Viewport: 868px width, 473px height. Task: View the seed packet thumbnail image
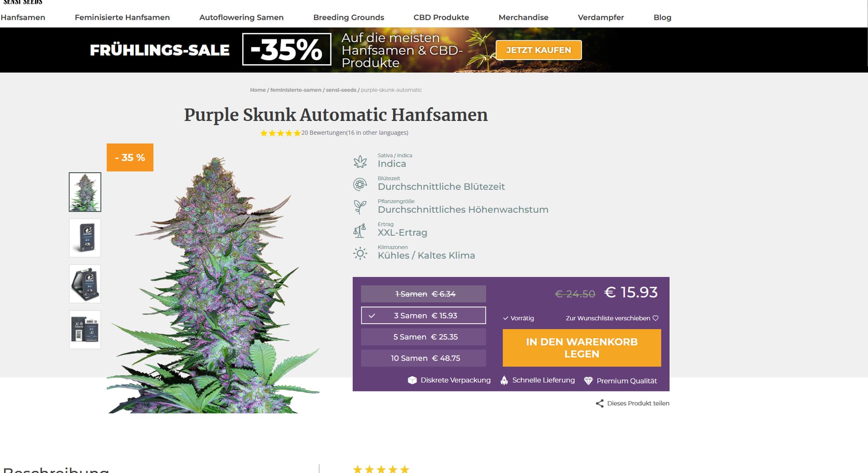(85, 238)
